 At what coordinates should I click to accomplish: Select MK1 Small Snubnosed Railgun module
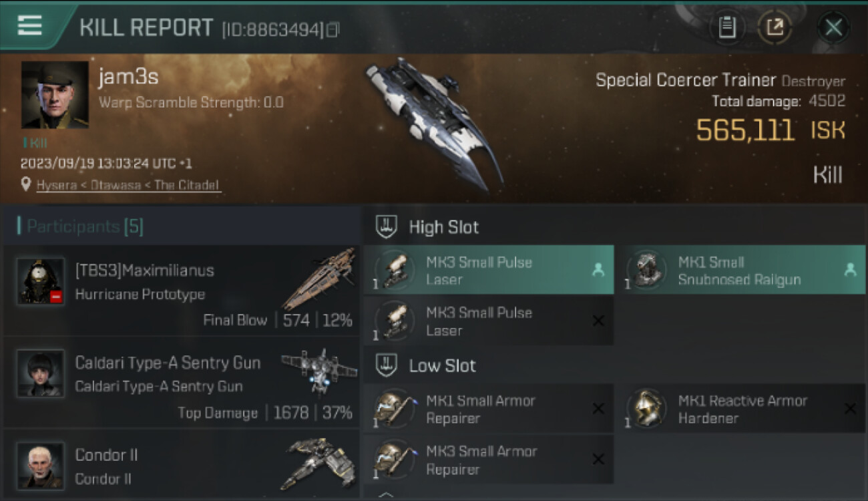[740, 270]
